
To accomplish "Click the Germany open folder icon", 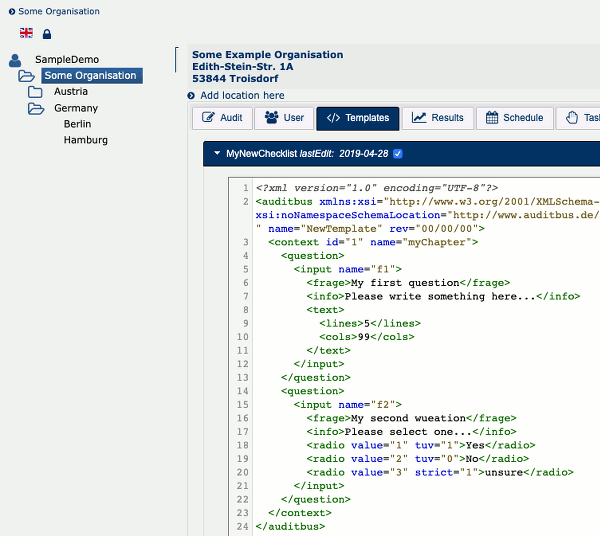I will pyautogui.click(x=36, y=108).
